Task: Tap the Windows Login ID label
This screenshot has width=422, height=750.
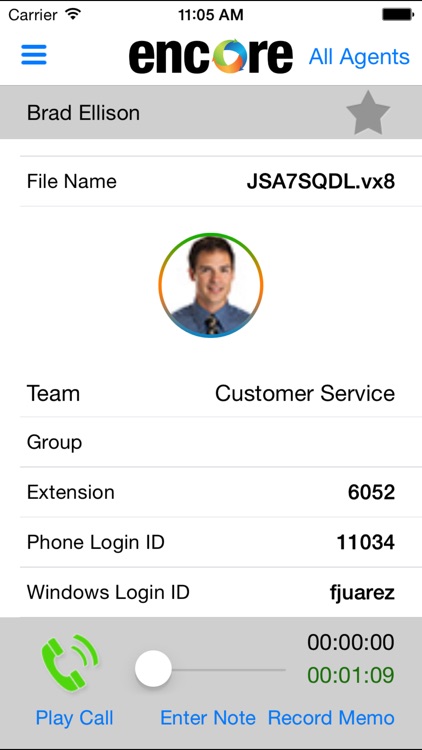Action: click(108, 592)
